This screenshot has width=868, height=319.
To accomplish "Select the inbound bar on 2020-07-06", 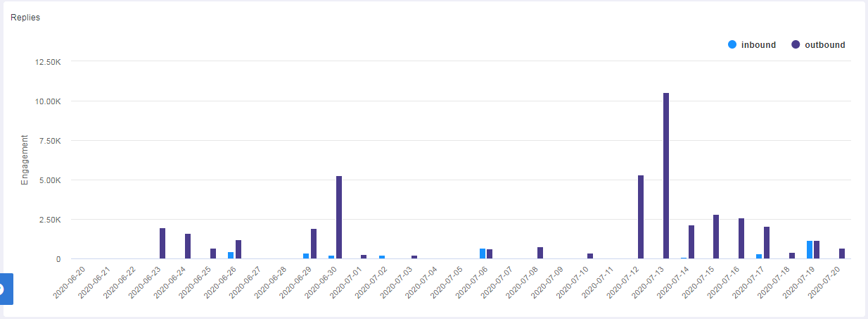I will (x=483, y=254).
